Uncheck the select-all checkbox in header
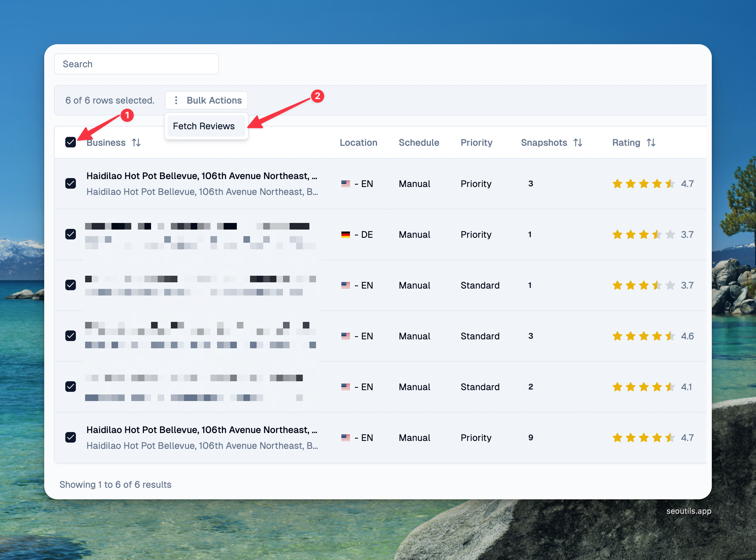The image size is (756, 560). click(71, 142)
